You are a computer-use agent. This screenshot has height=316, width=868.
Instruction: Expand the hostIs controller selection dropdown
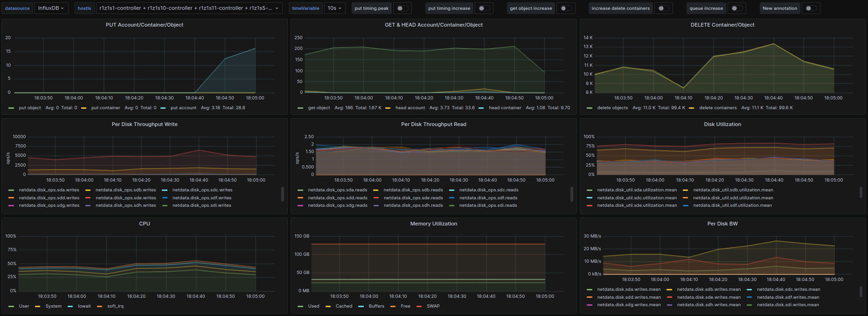click(x=189, y=8)
